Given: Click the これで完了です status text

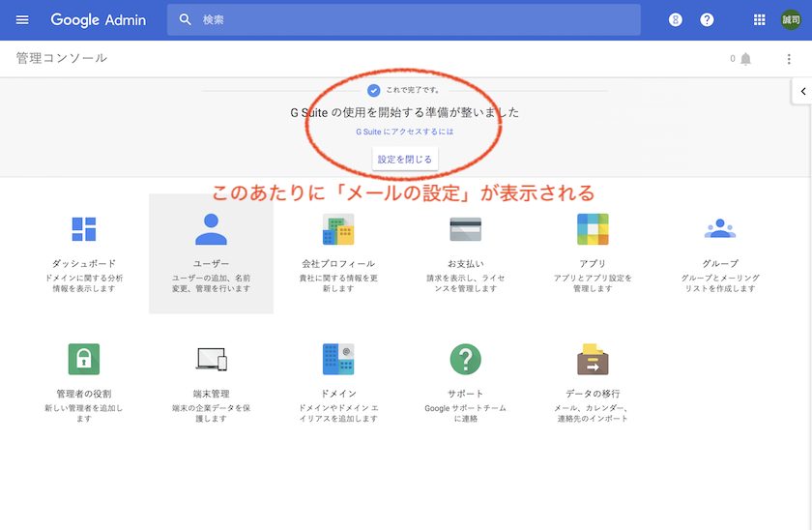Looking at the screenshot, I should coord(413,90).
